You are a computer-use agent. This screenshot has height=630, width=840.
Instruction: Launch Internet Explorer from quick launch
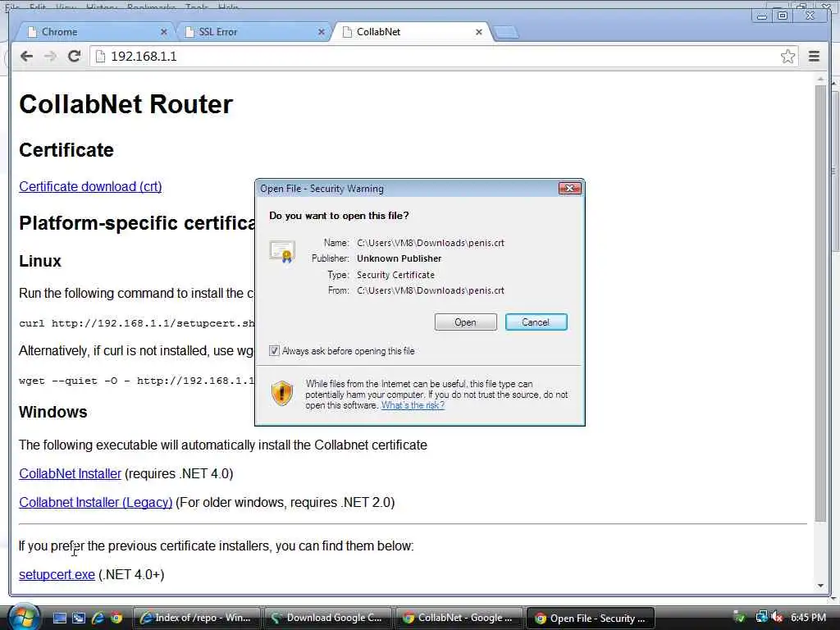pyautogui.click(x=98, y=618)
